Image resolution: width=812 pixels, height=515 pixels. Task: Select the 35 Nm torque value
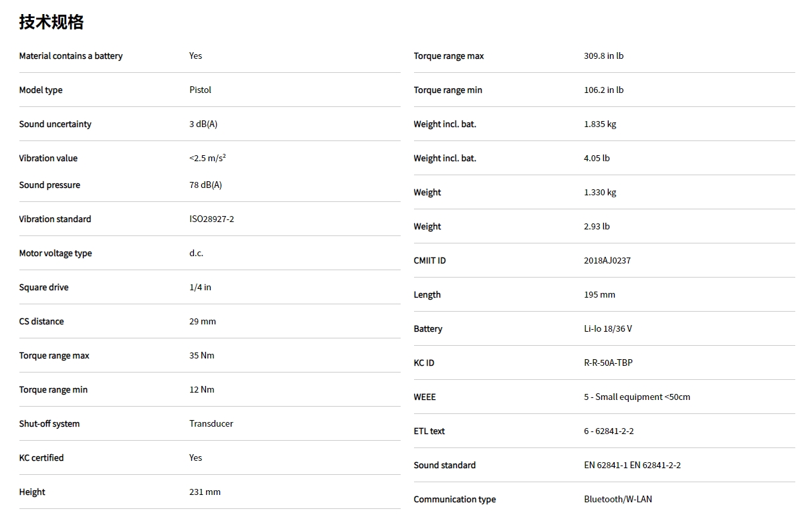201,356
